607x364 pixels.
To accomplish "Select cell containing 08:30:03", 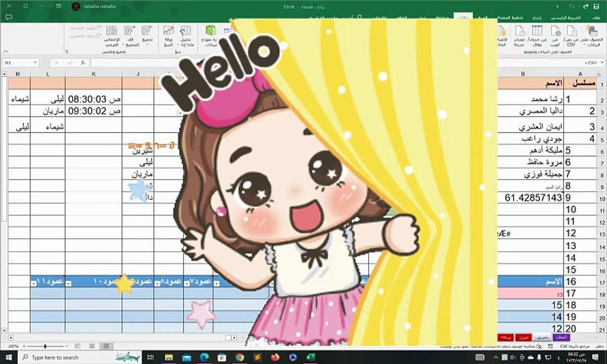I will tap(94, 99).
